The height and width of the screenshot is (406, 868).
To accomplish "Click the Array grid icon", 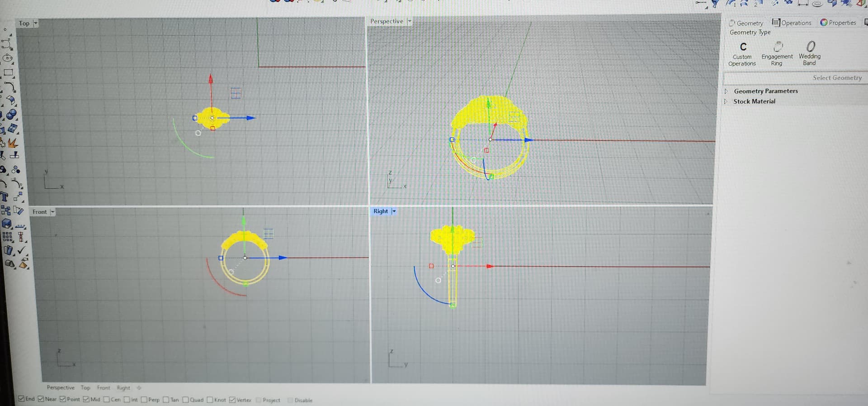I will pyautogui.click(x=7, y=237).
